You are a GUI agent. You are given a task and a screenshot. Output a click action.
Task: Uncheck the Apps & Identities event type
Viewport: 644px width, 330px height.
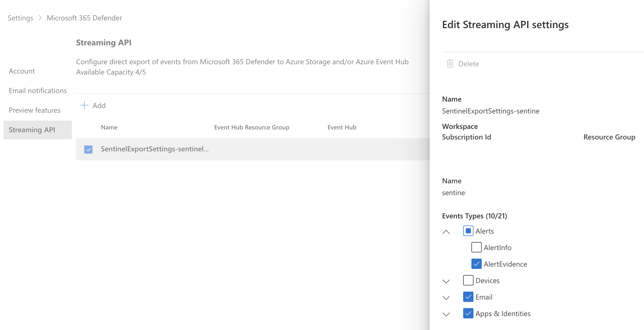(468, 313)
